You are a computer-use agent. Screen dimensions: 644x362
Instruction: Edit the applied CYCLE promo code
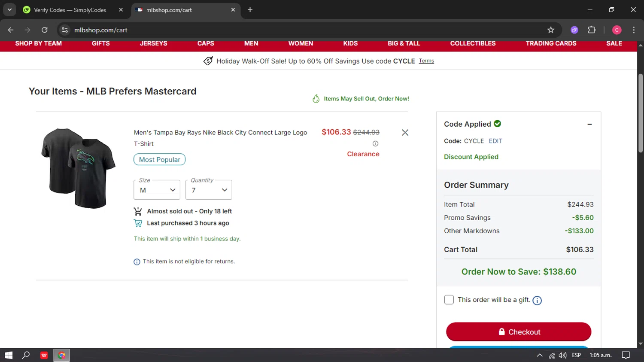pos(495,141)
